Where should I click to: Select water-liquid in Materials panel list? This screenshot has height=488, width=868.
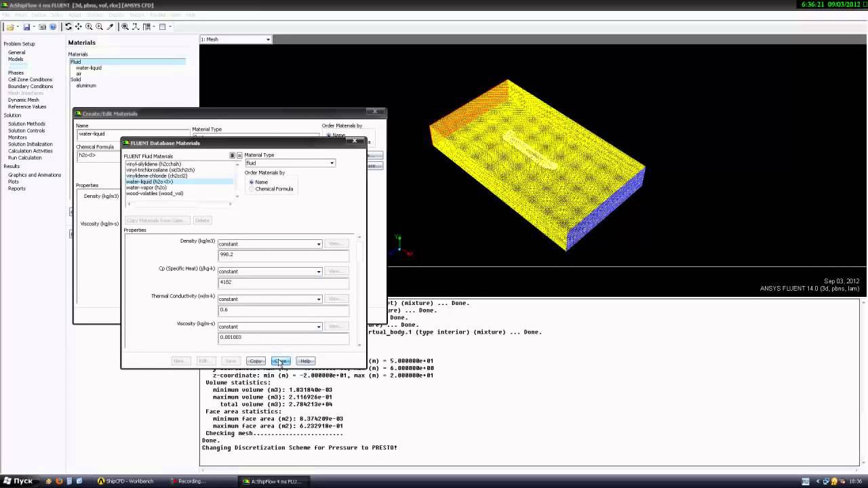click(89, 68)
